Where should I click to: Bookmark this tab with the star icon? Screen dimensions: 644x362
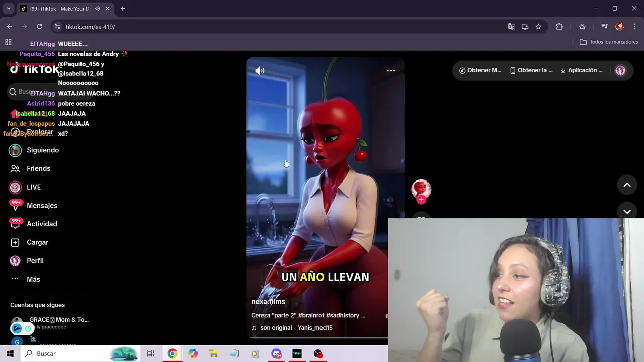click(x=538, y=27)
